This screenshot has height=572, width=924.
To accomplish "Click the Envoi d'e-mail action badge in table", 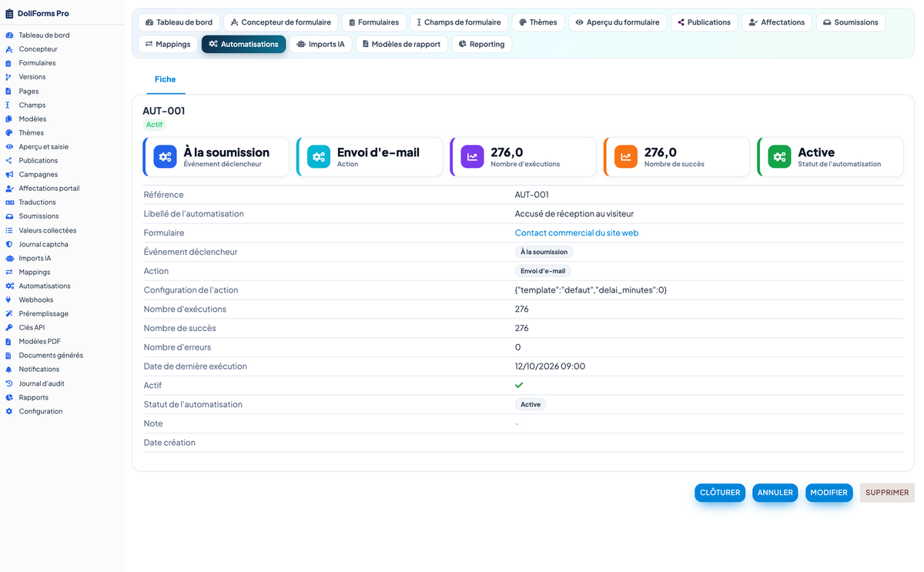I will pos(543,271).
